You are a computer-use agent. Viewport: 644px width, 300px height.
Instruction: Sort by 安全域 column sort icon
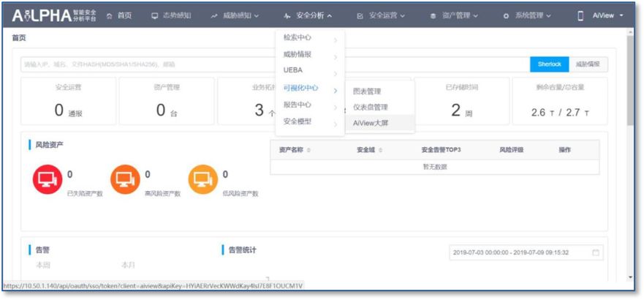[381, 150]
